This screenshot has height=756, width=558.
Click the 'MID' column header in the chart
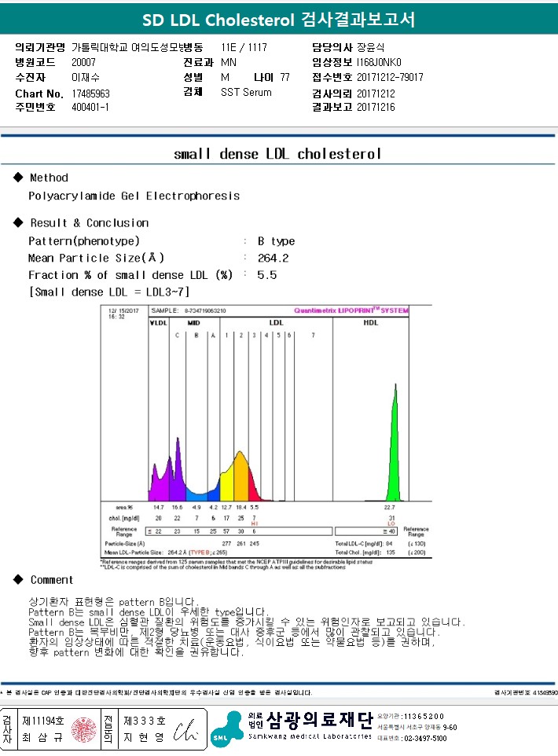point(193,322)
